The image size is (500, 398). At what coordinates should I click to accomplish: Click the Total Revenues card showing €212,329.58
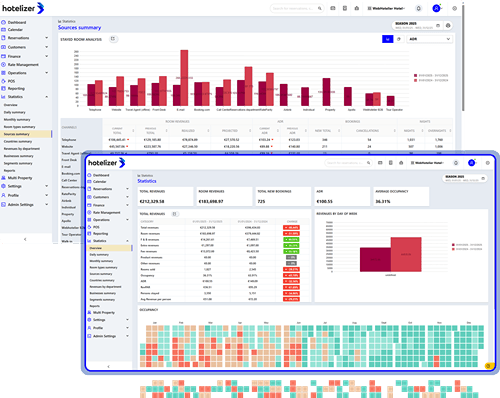coord(166,196)
